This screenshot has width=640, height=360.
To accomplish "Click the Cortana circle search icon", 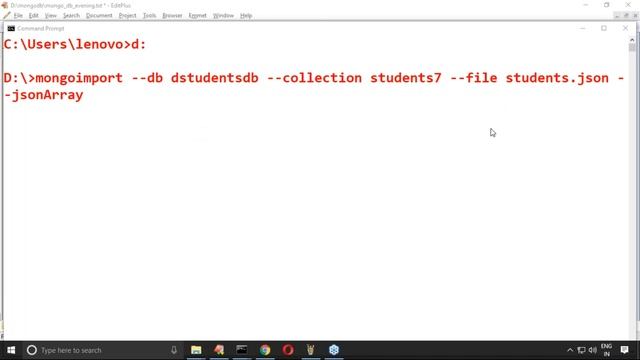I will coord(32,350).
